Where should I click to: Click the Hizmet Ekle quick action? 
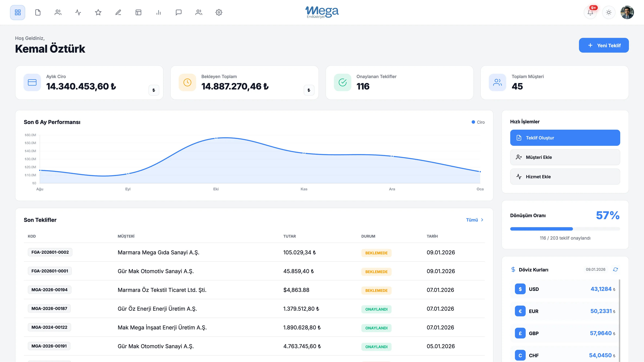click(565, 177)
